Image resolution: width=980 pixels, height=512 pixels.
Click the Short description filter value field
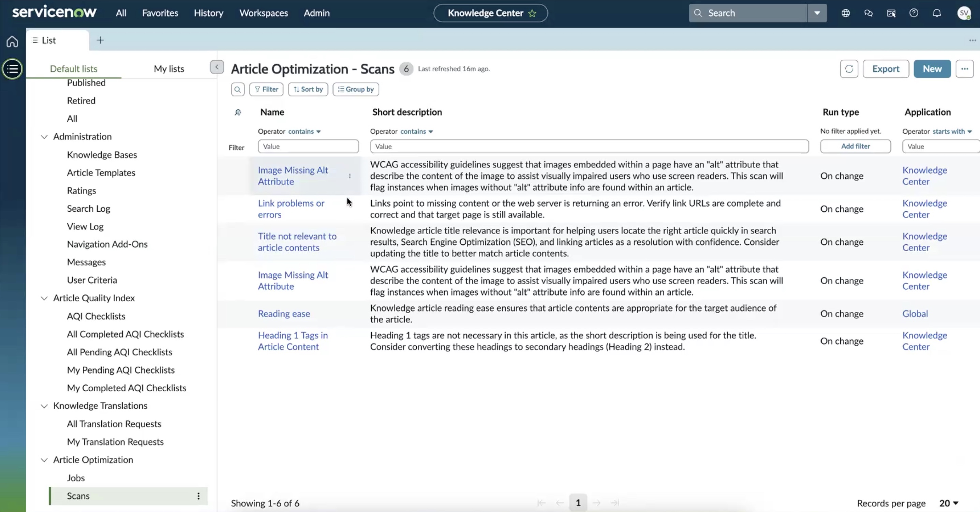click(x=589, y=147)
